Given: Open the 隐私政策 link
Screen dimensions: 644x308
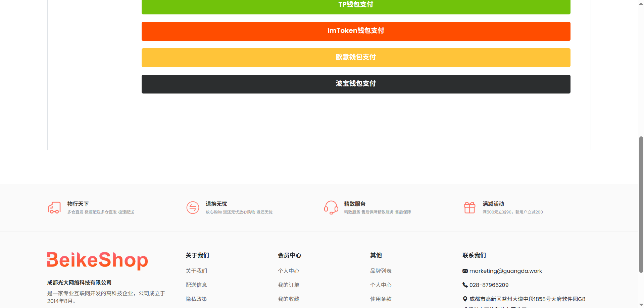Looking at the screenshot, I should pos(196,299).
